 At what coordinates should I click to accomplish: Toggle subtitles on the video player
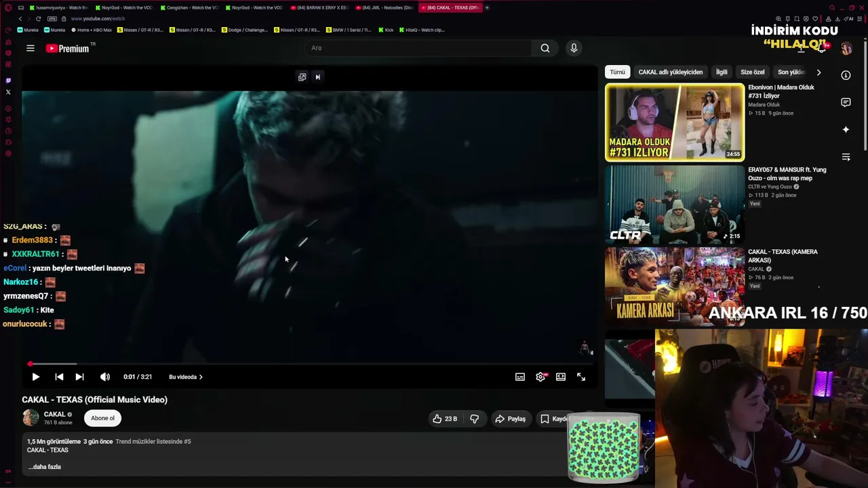pyautogui.click(x=520, y=377)
